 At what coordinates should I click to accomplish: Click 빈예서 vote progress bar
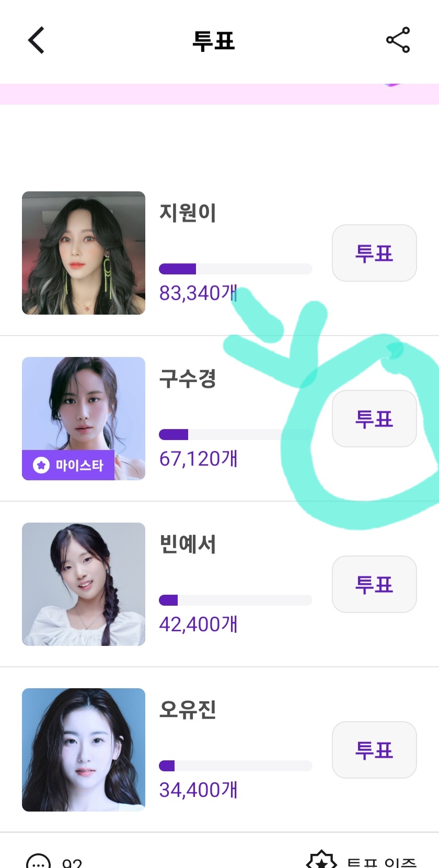click(235, 600)
